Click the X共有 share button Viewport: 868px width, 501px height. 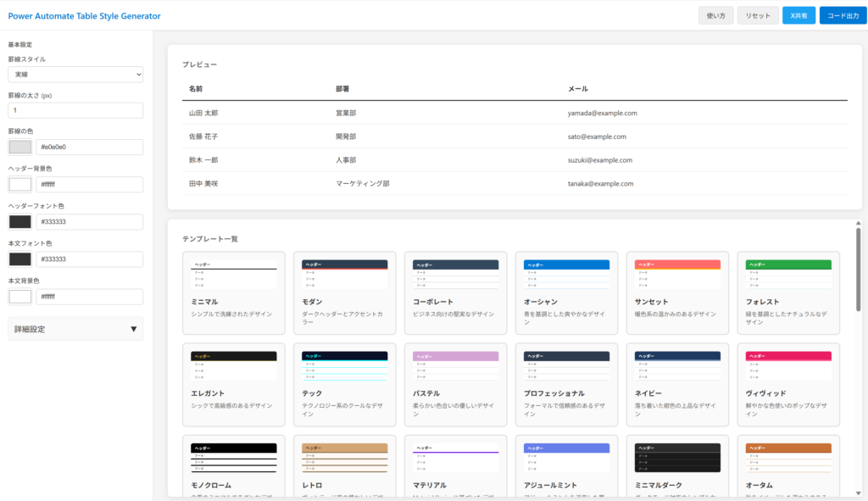point(798,15)
